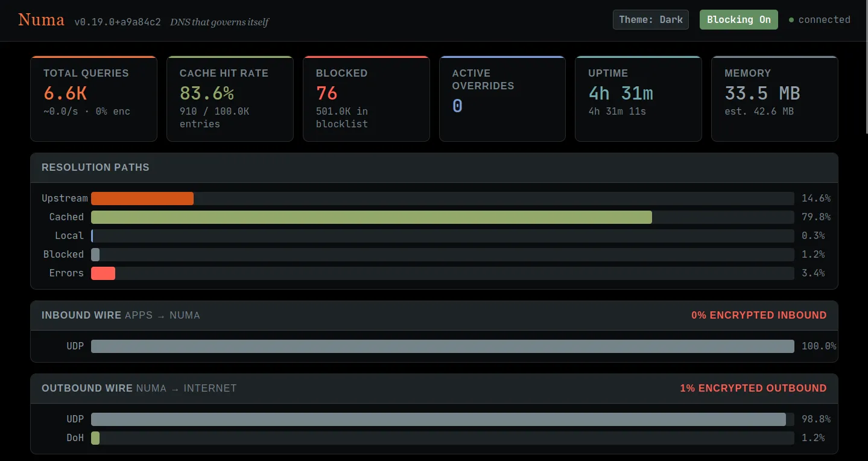The width and height of the screenshot is (868, 461).
Task: Click the 4h 31m uptime value
Action: [x=621, y=94]
